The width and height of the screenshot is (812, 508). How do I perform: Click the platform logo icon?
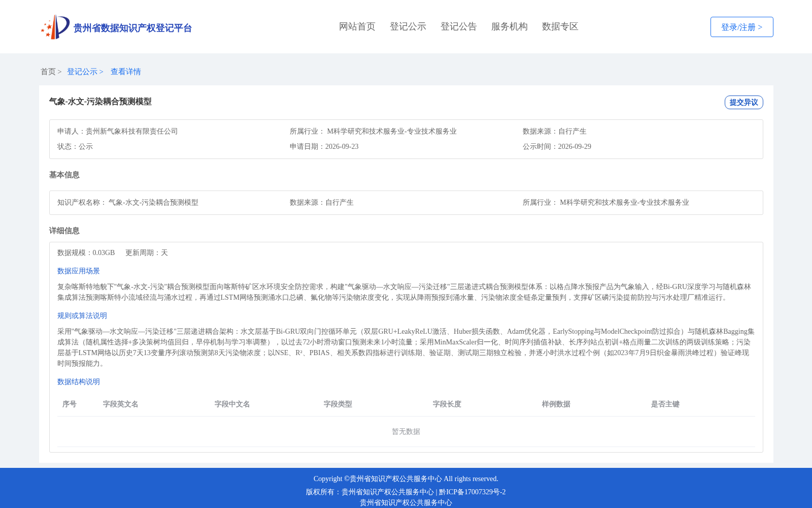coord(55,27)
